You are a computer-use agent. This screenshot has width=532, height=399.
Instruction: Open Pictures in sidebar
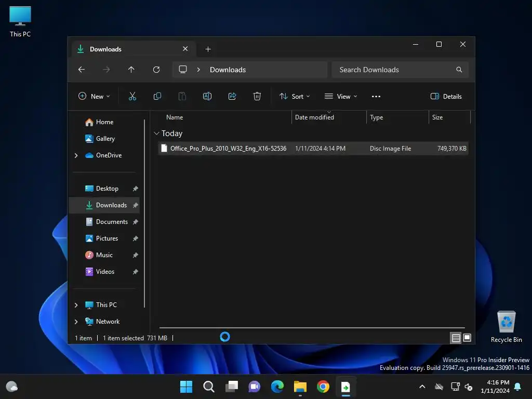104,238
